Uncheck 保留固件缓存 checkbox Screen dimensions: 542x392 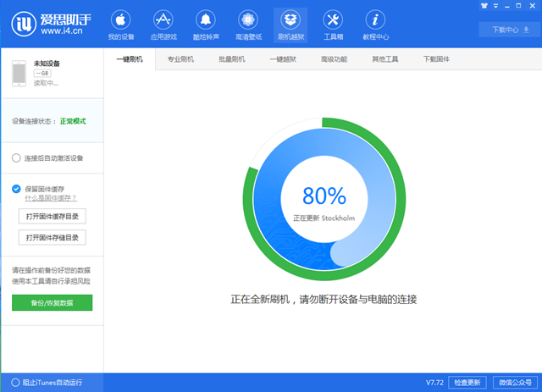coord(17,189)
